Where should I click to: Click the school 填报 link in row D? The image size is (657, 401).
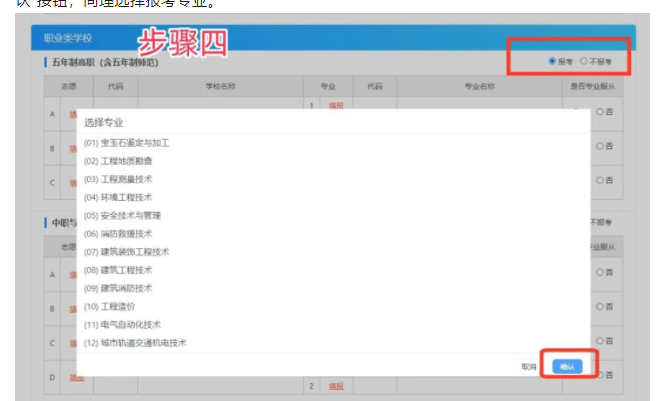[76, 378]
